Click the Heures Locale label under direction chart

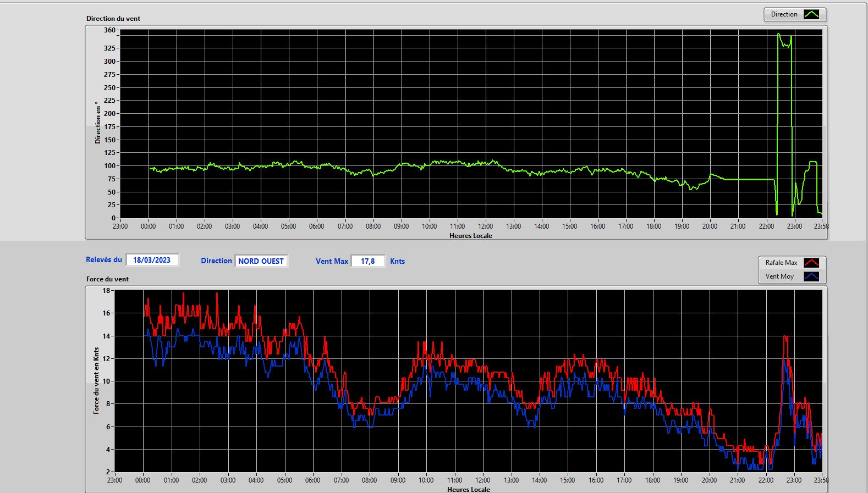coord(471,236)
